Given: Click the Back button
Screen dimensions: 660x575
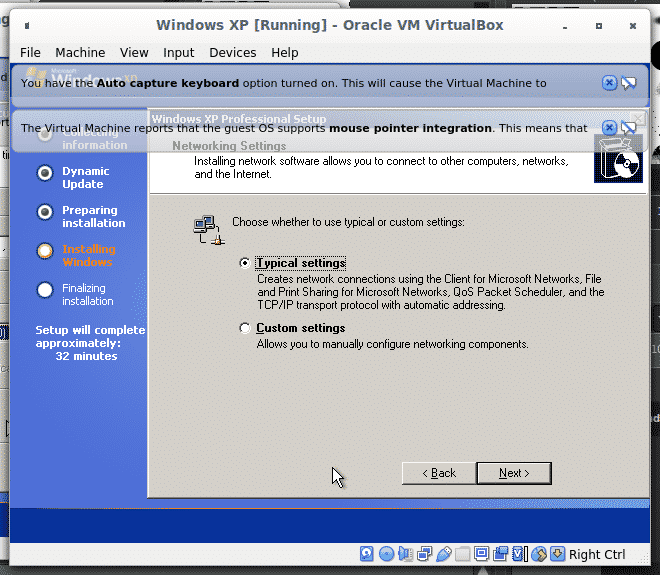Looking at the screenshot, I should 439,473.
